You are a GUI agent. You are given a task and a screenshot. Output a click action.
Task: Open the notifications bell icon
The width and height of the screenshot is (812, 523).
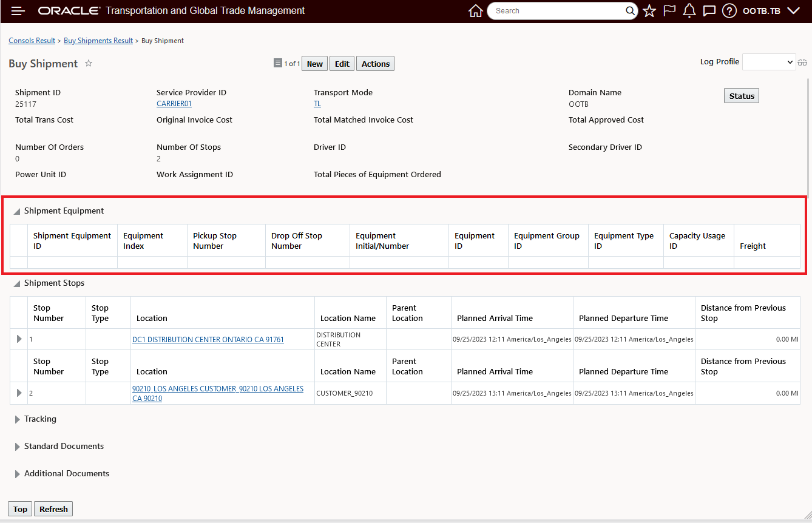(689, 11)
